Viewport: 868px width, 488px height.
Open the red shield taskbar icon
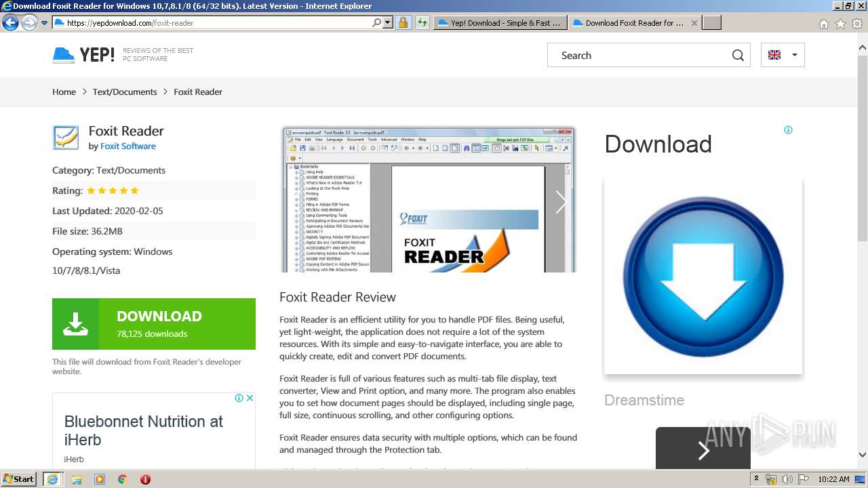pos(145,479)
